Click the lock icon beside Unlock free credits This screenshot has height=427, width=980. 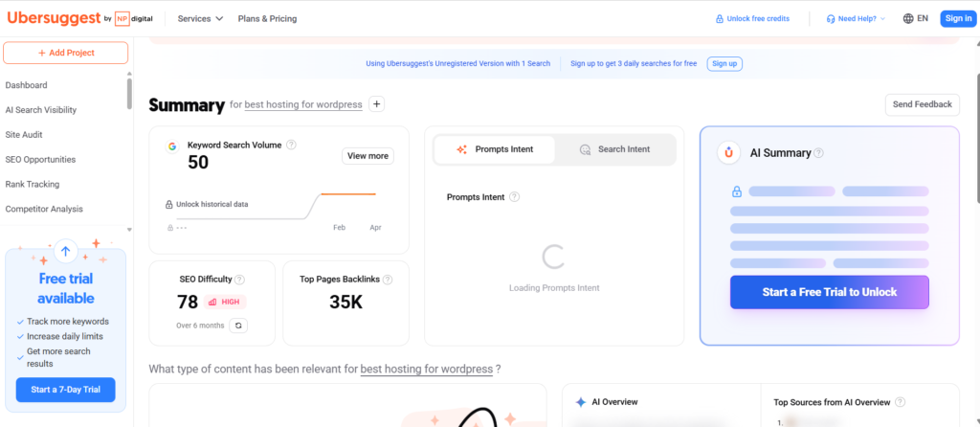click(720, 19)
